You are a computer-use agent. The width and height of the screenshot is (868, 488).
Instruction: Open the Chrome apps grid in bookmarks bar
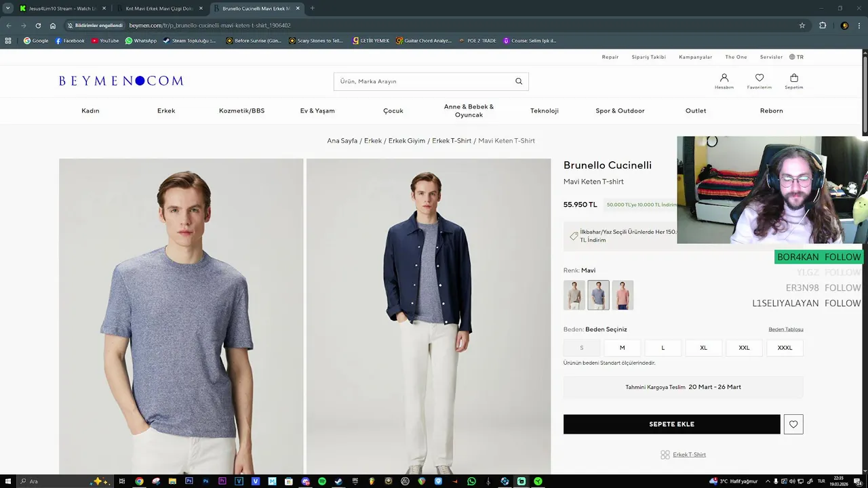coord(8,41)
